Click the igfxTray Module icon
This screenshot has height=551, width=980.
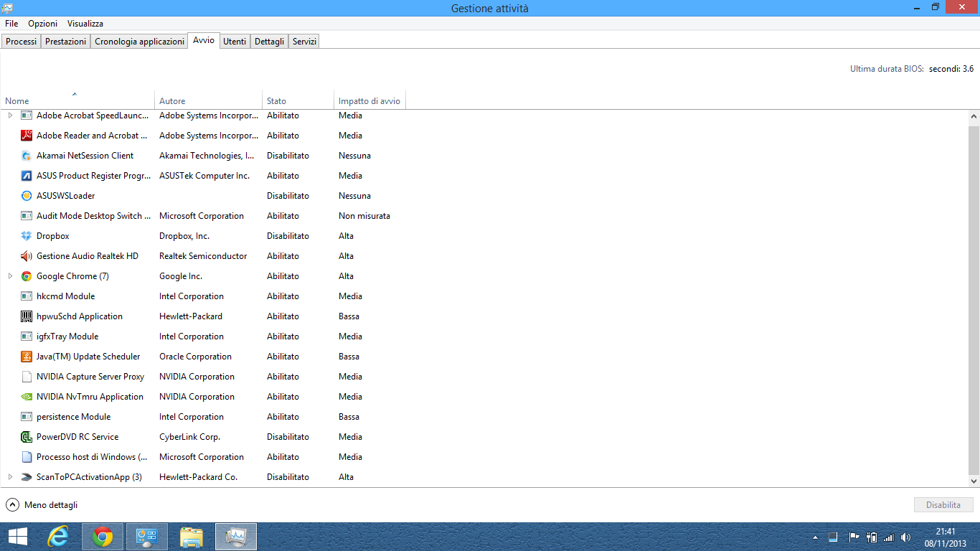coord(27,336)
